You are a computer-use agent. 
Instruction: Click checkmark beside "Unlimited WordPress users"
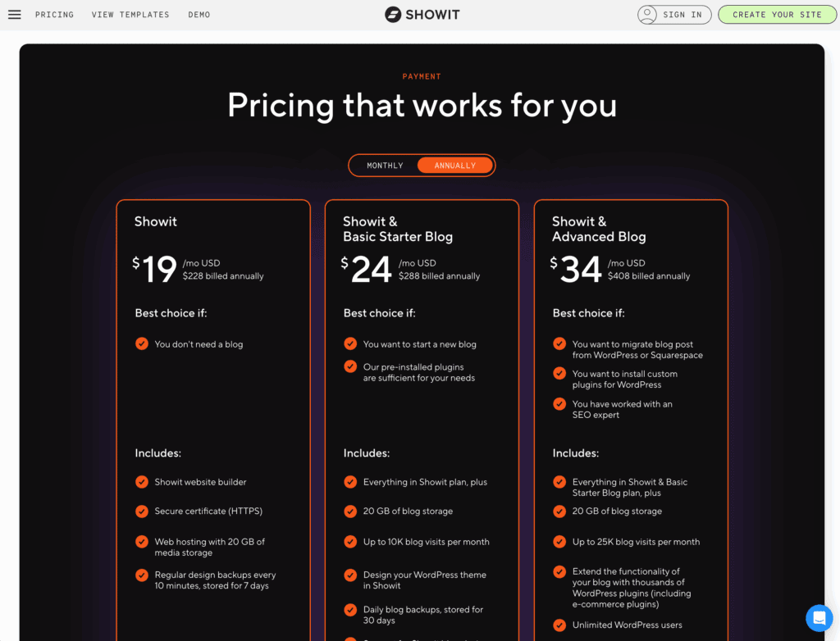click(559, 625)
